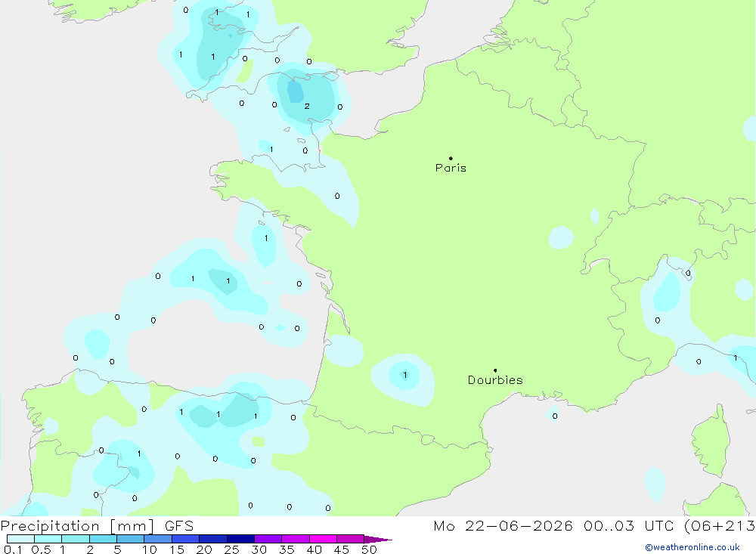Click the above-50 legend arrow tip
The image size is (756, 554).
tap(379, 540)
